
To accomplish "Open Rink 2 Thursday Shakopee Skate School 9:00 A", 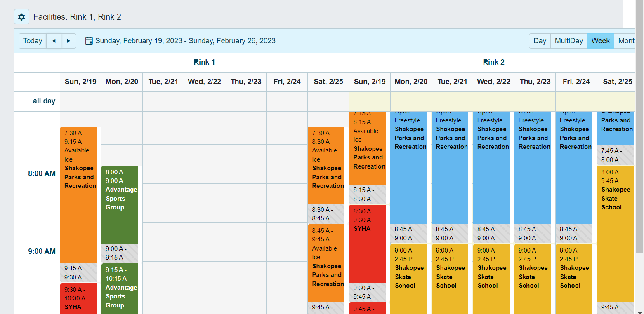I will [532, 279].
